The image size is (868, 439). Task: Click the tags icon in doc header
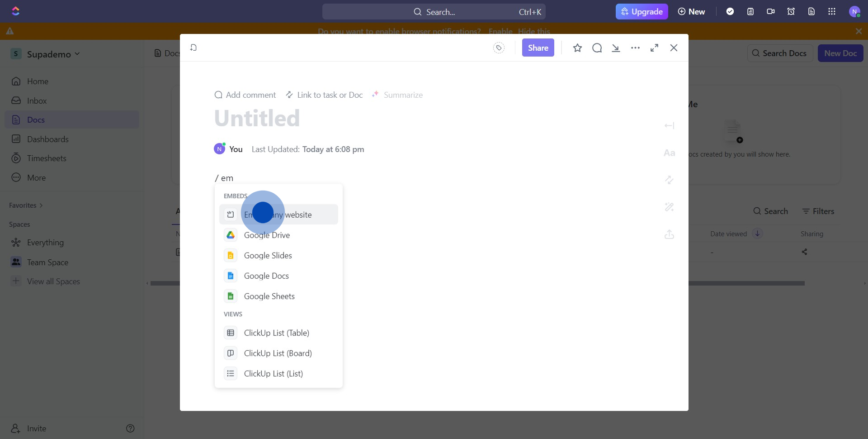[x=499, y=48]
